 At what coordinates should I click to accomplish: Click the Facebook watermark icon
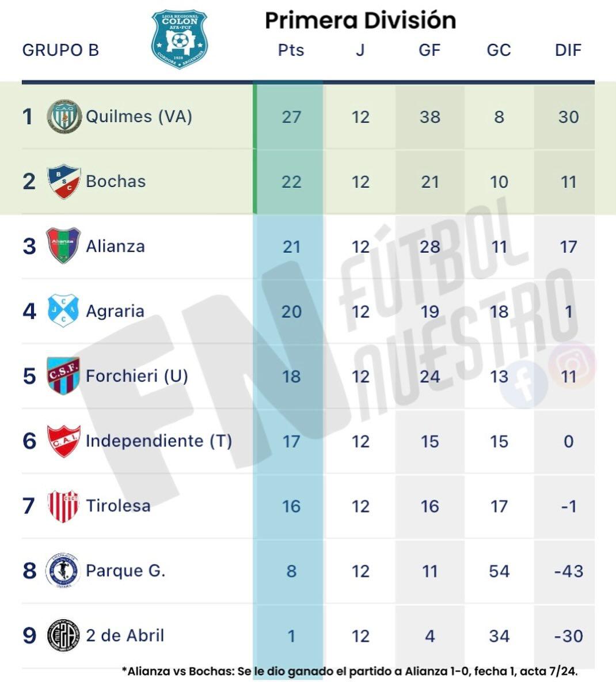pos(524,384)
